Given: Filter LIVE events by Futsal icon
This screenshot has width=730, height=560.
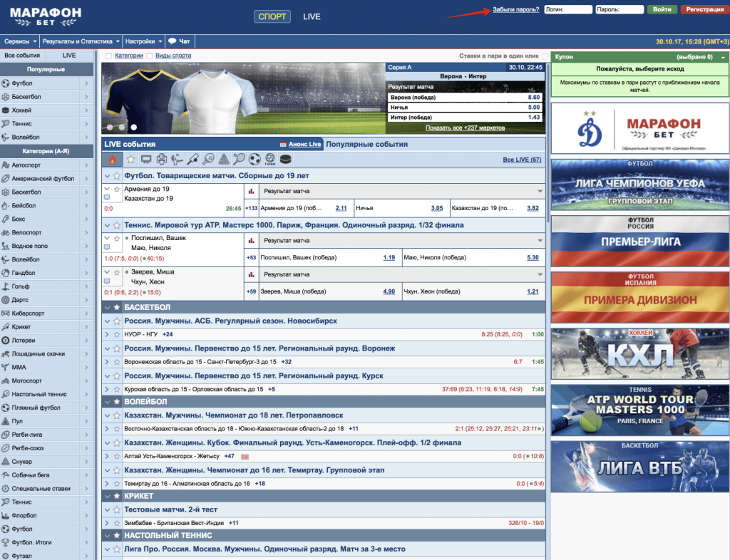Looking at the screenshot, I should coord(270,159).
